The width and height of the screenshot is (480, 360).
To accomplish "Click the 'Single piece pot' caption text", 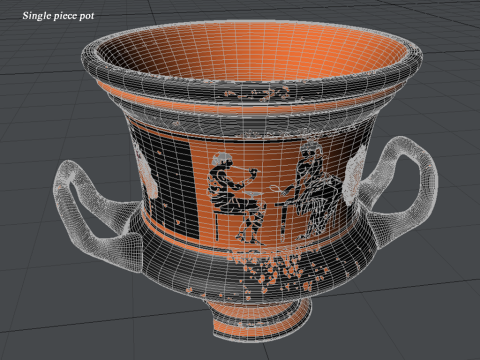I will pos(58,16).
